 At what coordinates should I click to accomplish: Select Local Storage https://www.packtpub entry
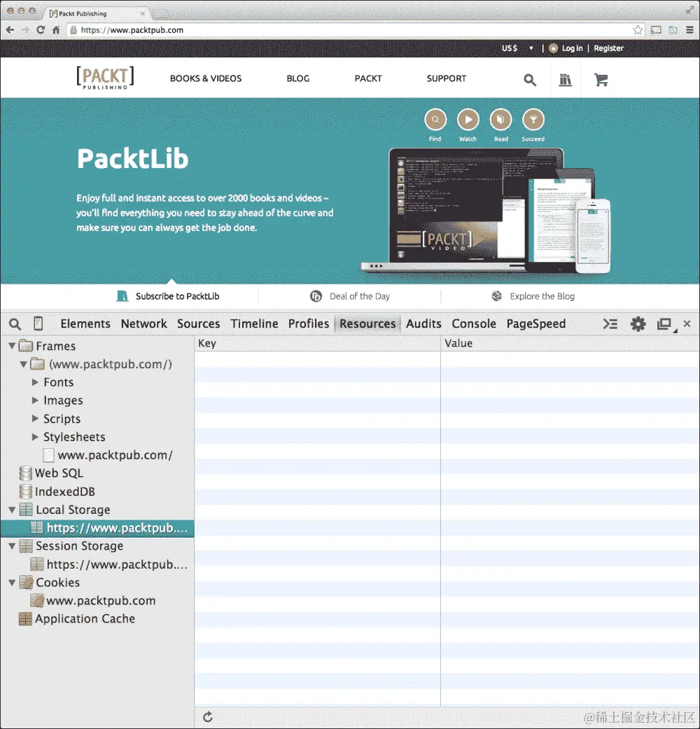click(97, 528)
